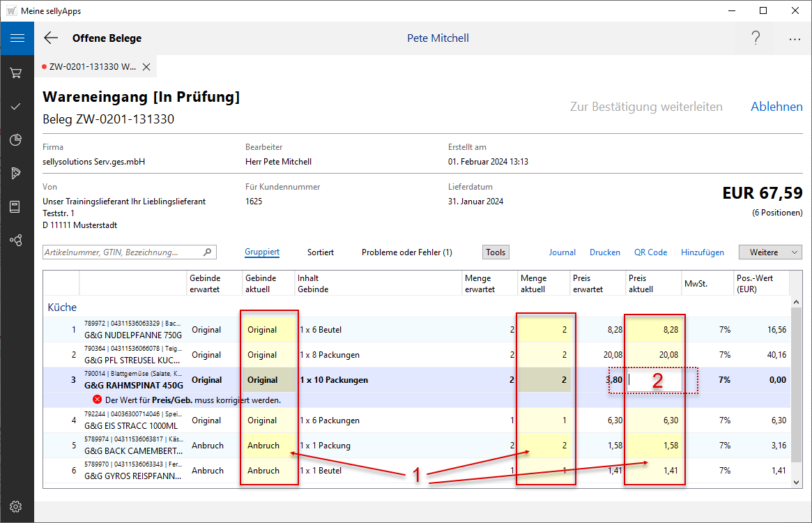Open the three-dots more options menu

(795, 39)
